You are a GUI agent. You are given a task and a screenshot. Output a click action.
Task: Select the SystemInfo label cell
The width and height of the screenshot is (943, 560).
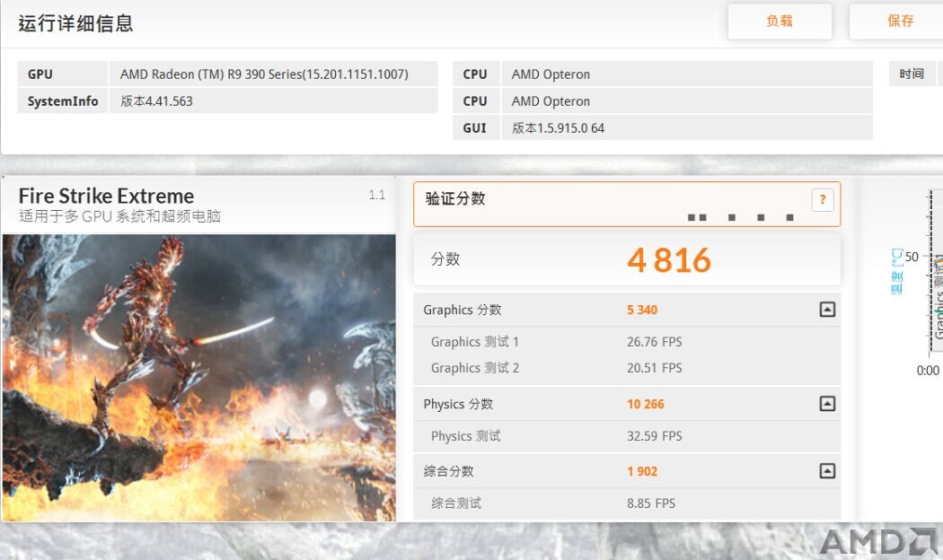point(63,101)
